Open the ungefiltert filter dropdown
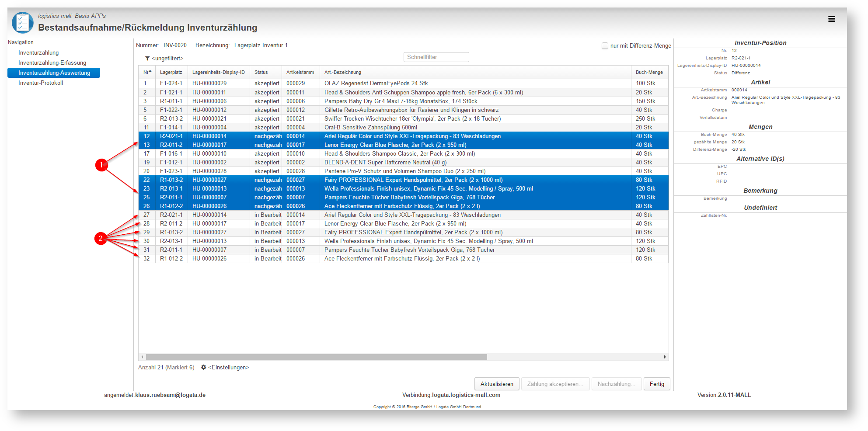 [x=167, y=59]
